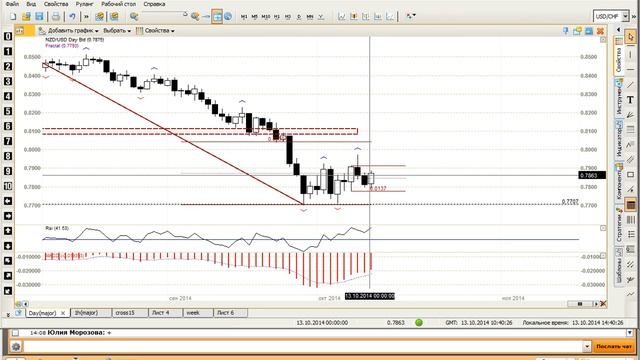Open the USD/CHF instrument dropdown
Screen dimensions: 640x360
(625, 16)
